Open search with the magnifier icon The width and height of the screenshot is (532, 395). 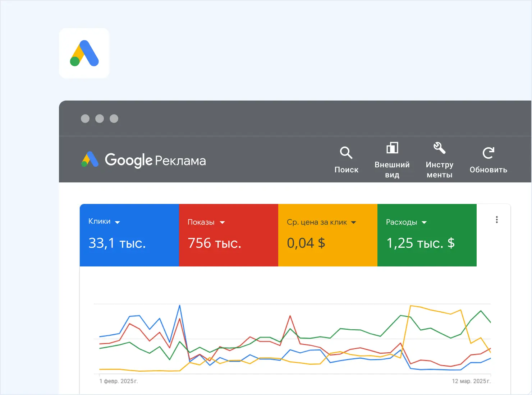pyautogui.click(x=346, y=153)
